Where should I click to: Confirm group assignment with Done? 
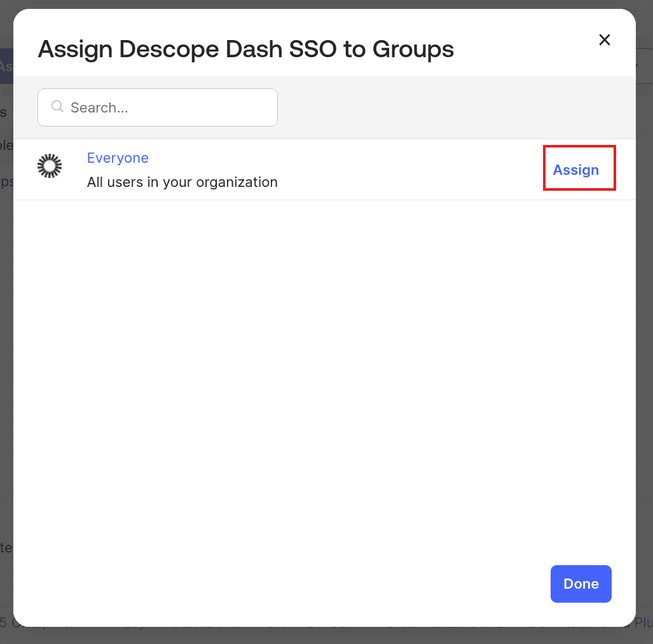(581, 584)
